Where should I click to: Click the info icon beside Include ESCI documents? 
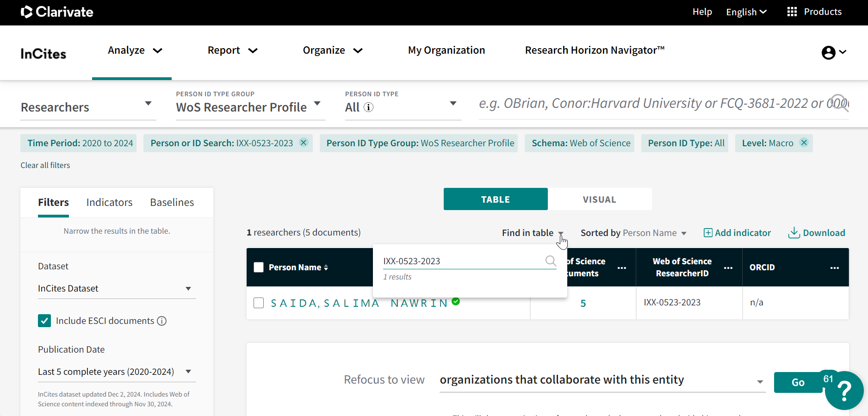pos(162,321)
